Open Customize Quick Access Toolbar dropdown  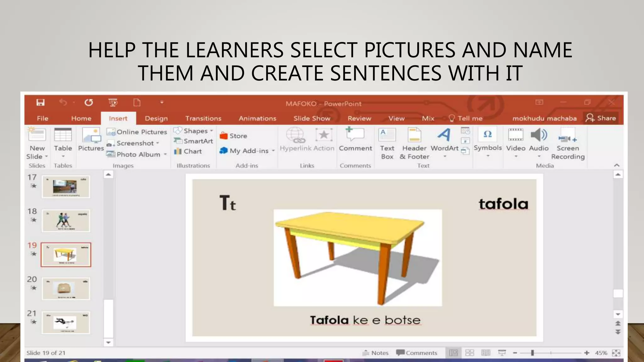click(x=162, y=102)
